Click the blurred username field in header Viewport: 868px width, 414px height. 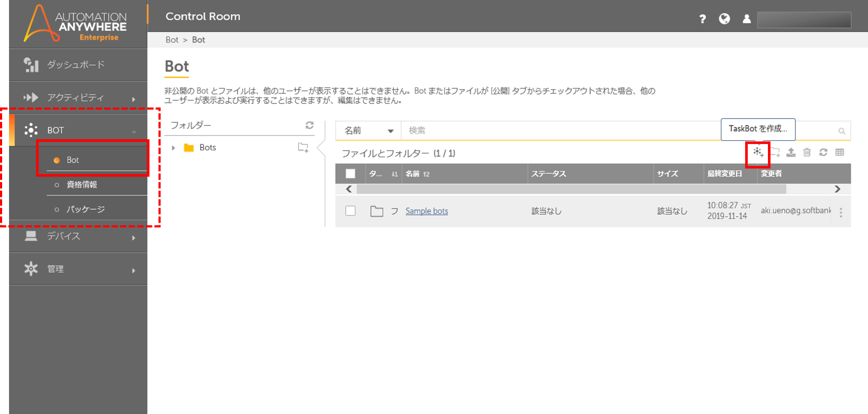804,20
